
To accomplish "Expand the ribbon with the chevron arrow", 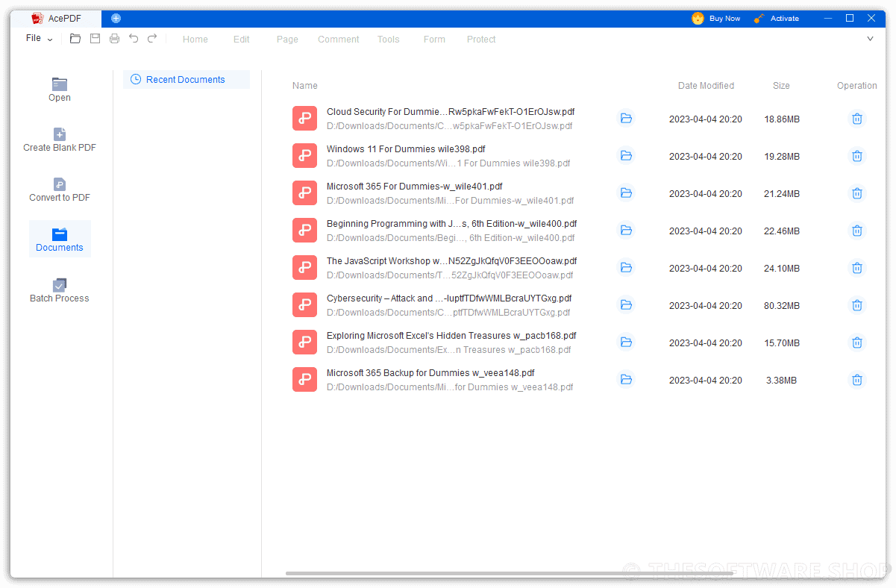I will [x=870, y=39].
